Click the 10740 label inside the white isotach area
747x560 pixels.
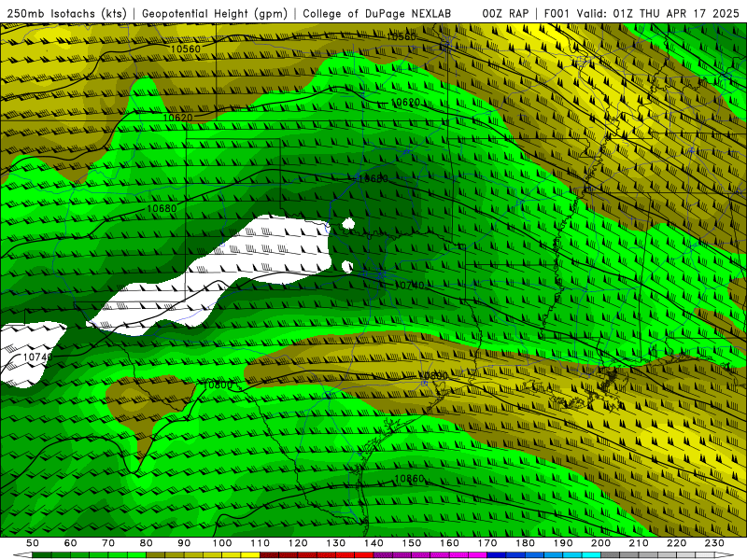point(36,357)
